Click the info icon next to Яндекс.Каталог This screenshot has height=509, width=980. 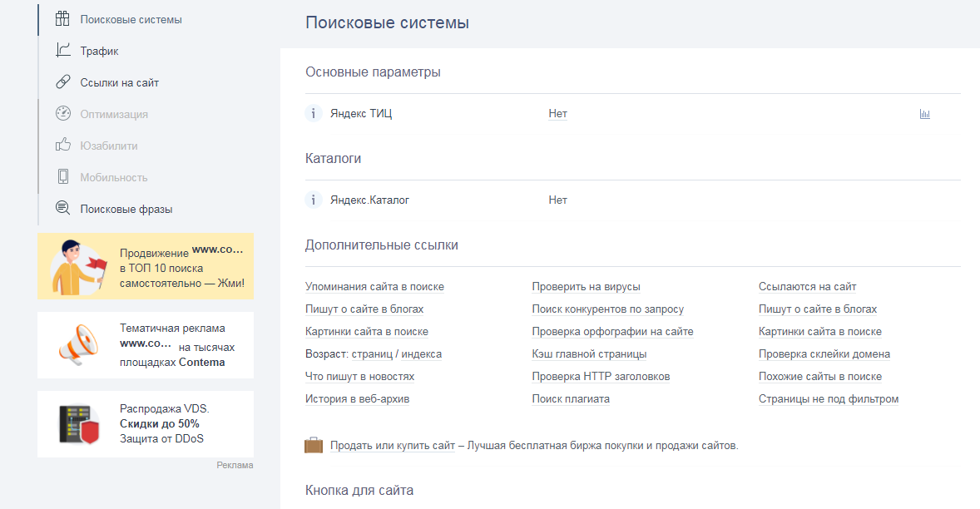click(313, 200)
